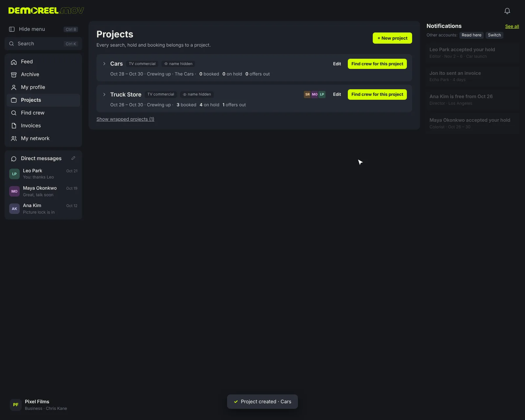The width and height of the screenshot is (525, 420).
Task: Toggle name hidden on Cars project
Action: click(x=178, y=64)
